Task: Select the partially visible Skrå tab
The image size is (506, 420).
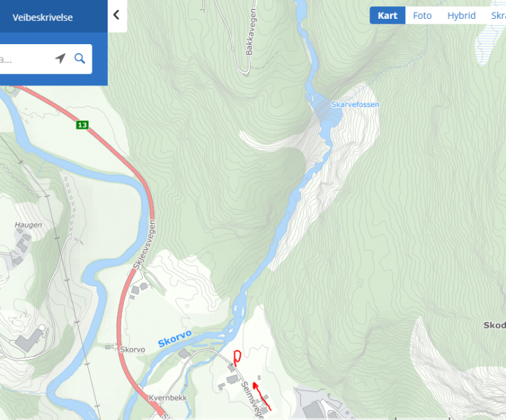Action: pyautogui.click(x=498, y=15)
